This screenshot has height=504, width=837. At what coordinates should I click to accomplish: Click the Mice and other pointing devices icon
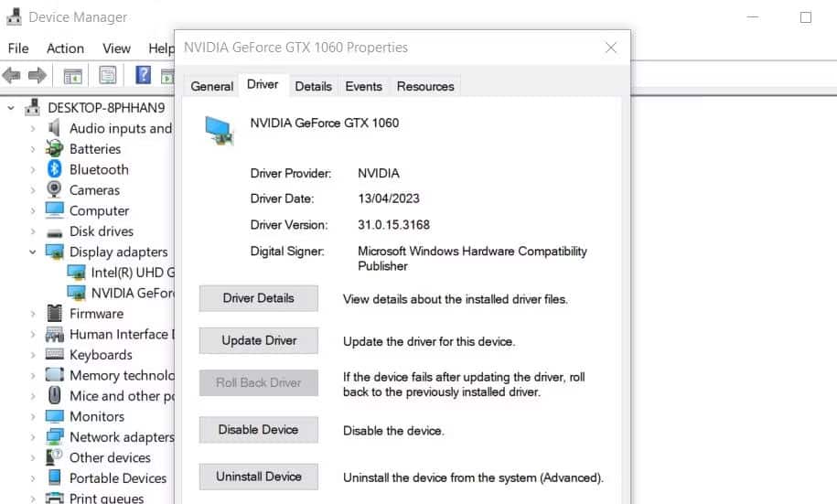tap(55, 396)
